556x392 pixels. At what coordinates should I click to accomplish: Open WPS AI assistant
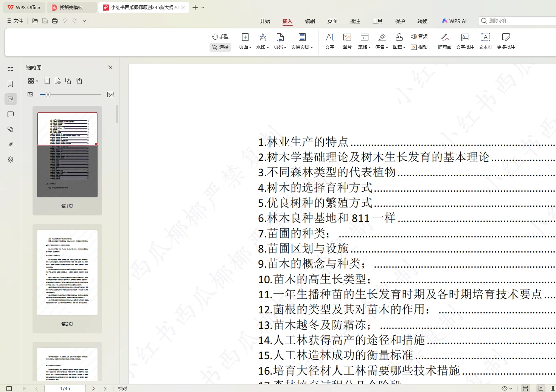click(x=455, y=21)
